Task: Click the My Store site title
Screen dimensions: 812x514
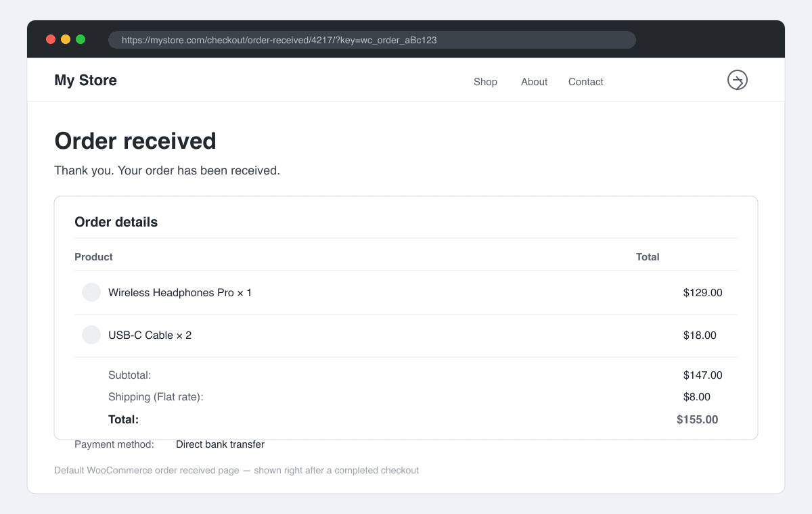Action: click(85, 80)
